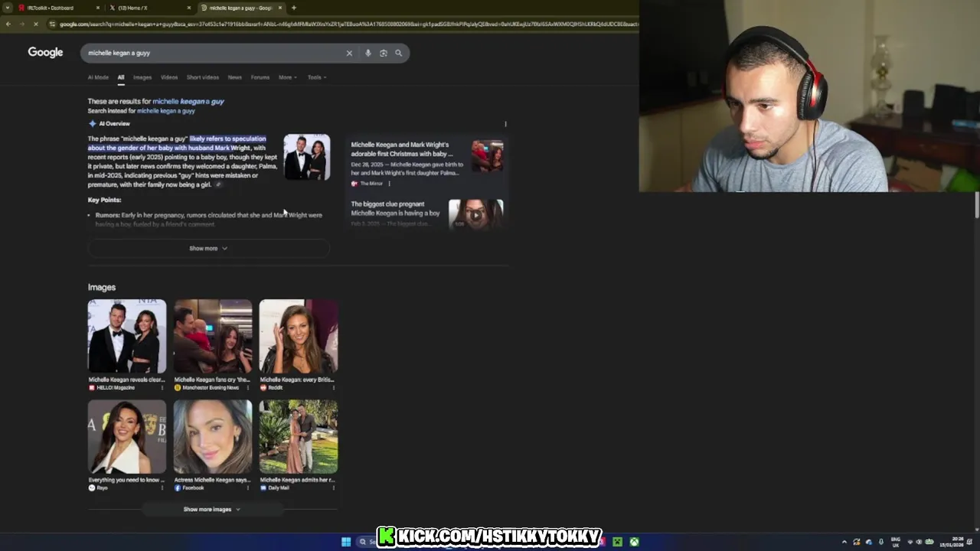Open Windows Start menu
The image size is (980, 551).
(x=346, y=542)
